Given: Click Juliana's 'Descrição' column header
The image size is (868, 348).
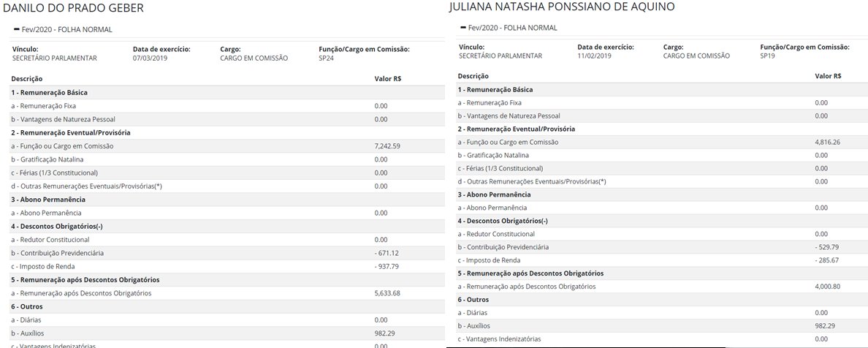Looking at the screenshot, I should pos(473,76).
